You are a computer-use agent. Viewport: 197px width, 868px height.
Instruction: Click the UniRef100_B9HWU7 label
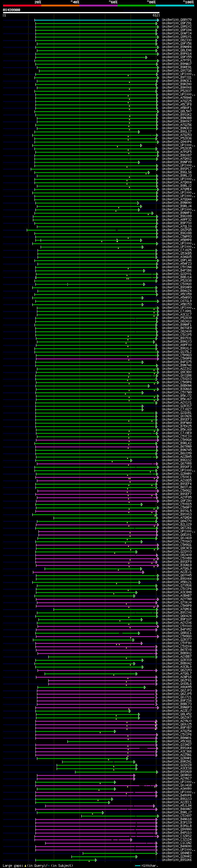click(x=177, y=64)
